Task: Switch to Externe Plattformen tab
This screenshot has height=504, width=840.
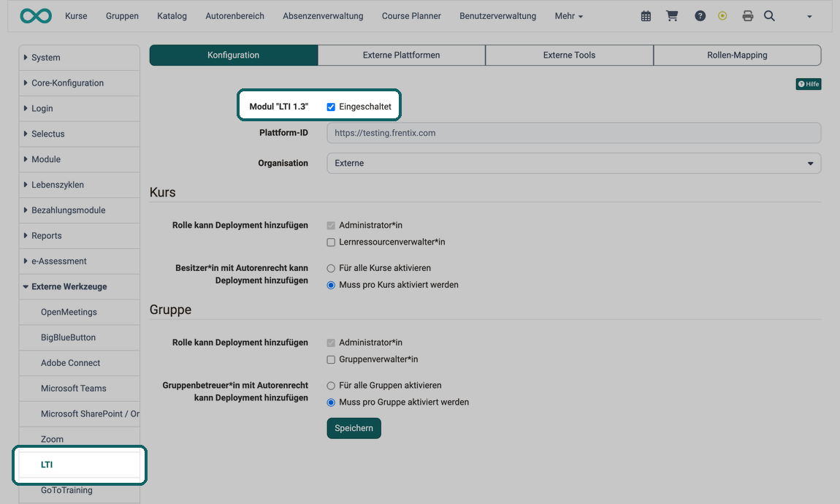Action: 401,56
